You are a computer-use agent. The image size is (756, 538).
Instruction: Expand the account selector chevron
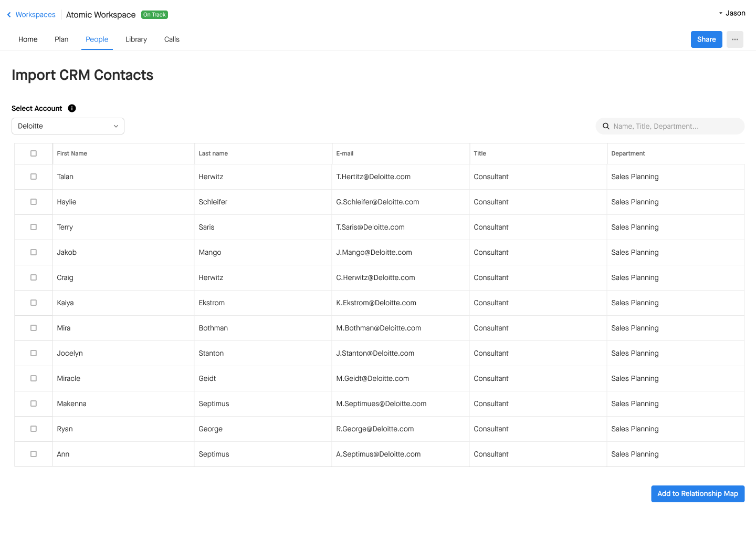click(115, 126)
